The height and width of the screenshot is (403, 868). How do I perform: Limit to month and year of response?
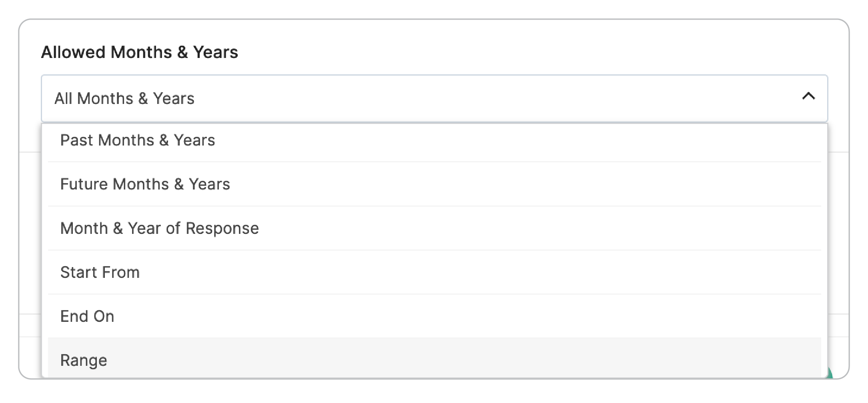point(159,228)
